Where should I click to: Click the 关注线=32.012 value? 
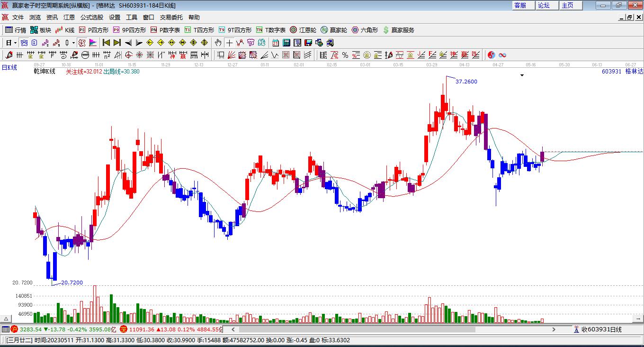pyautogui.click(x=84, y=72)
